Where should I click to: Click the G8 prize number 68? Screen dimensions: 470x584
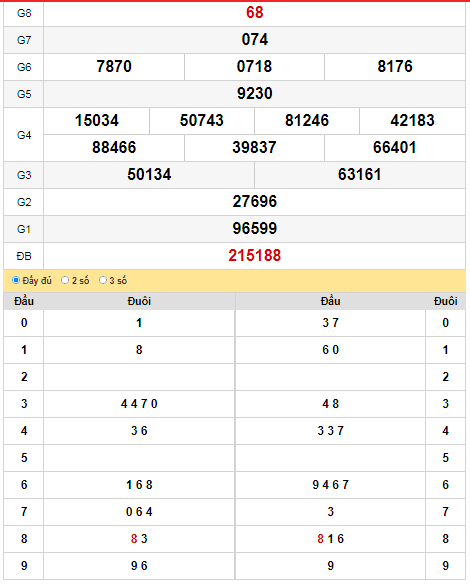[254, 13]
